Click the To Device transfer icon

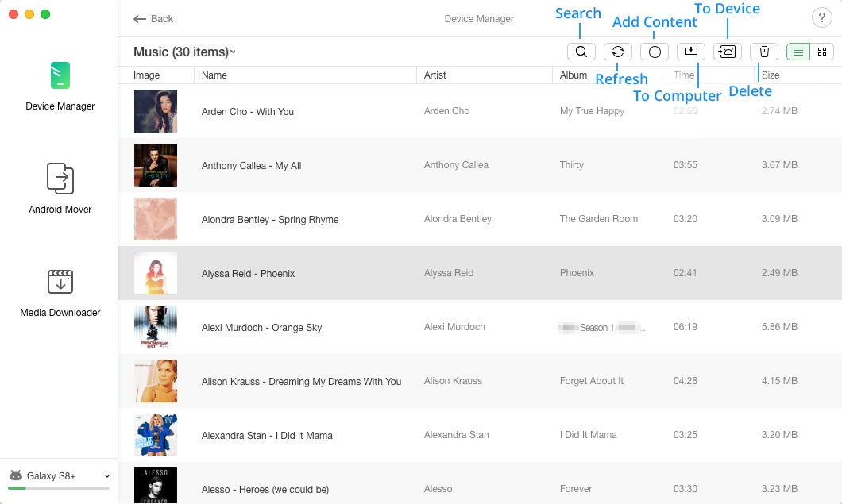point(727,52)
